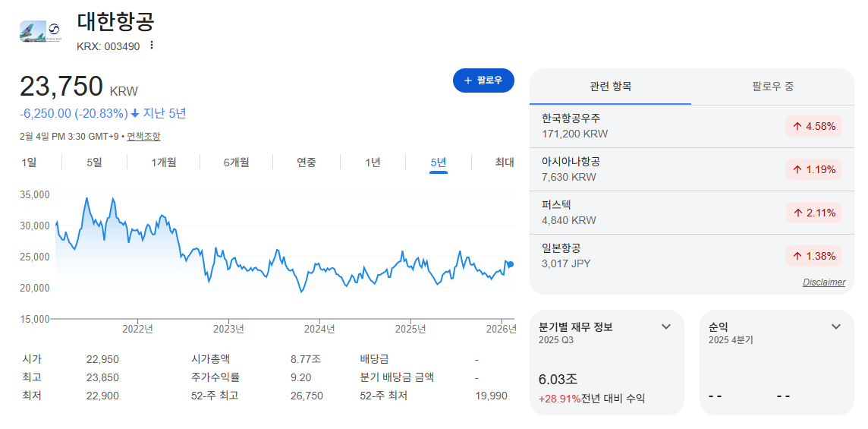Click the Korean Air logo thumbnail
The image size is (868, 429).
click(x=41, y=31)
